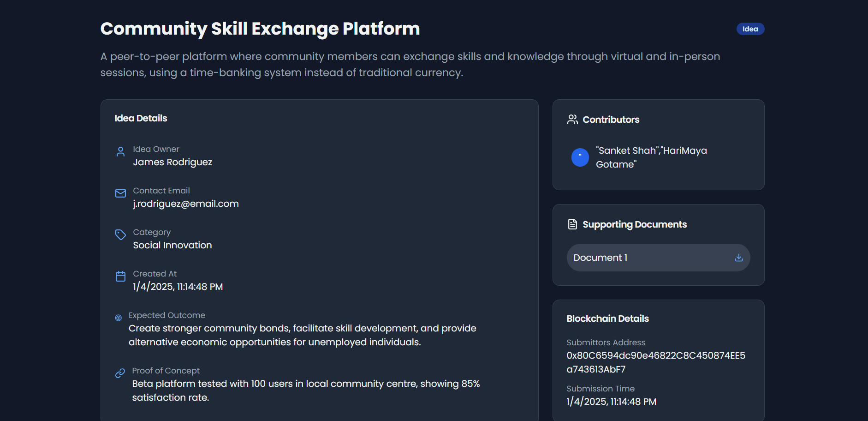Click the James Rodriguez owner name
This screenshot has height=421, width=868.
pos(172,162)
